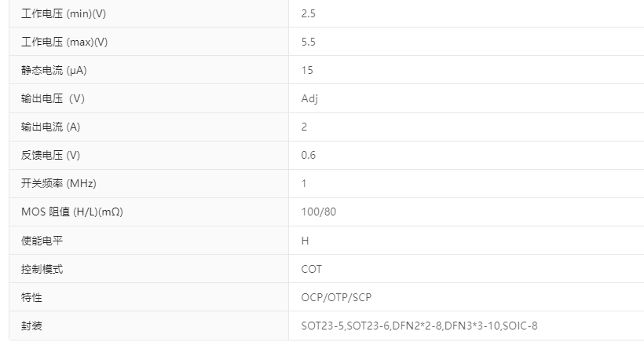Select the 5.5 maximum voltage value
Image resolution: width=644 pixels, height=346 pixels.
point(309,42)
